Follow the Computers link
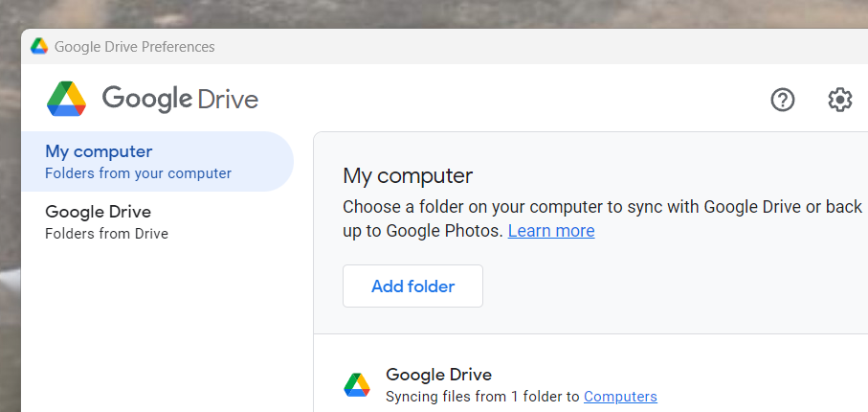868x412 pixels. [x=620, y=397]
